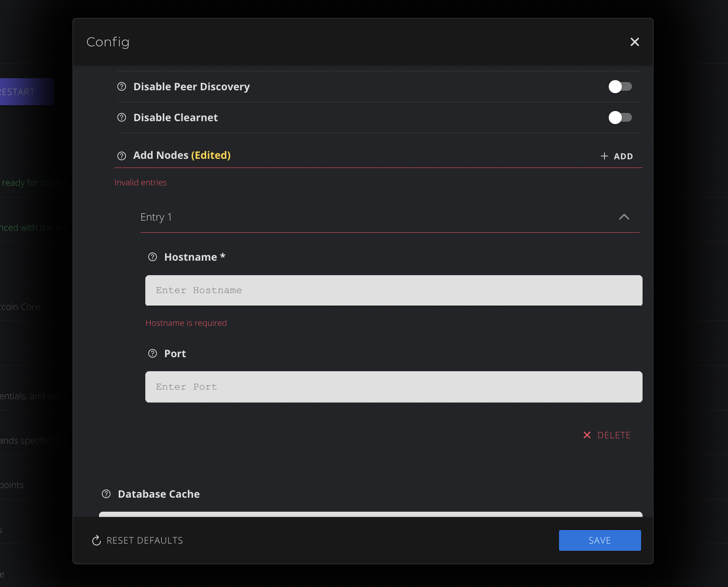Click the Entry 1 label
Screen dimensions: 728x587
coord(156,217)
